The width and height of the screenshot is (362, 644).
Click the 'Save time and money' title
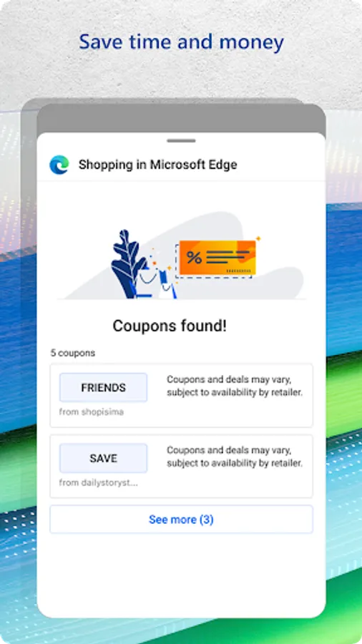pos(181,42)
